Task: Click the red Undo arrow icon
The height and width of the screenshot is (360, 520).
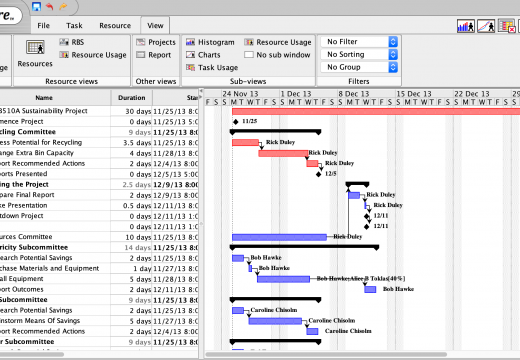Action: tap(50, 6)
